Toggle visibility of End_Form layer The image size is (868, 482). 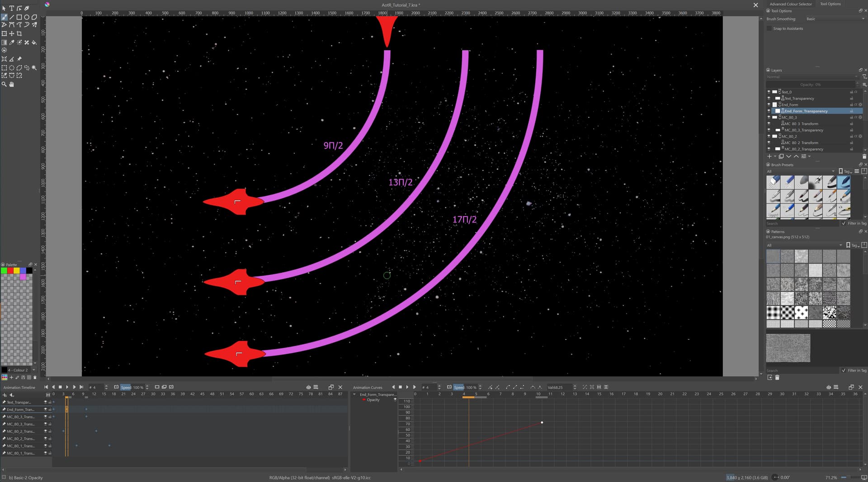pyautogui.click(x=769, y=104)
